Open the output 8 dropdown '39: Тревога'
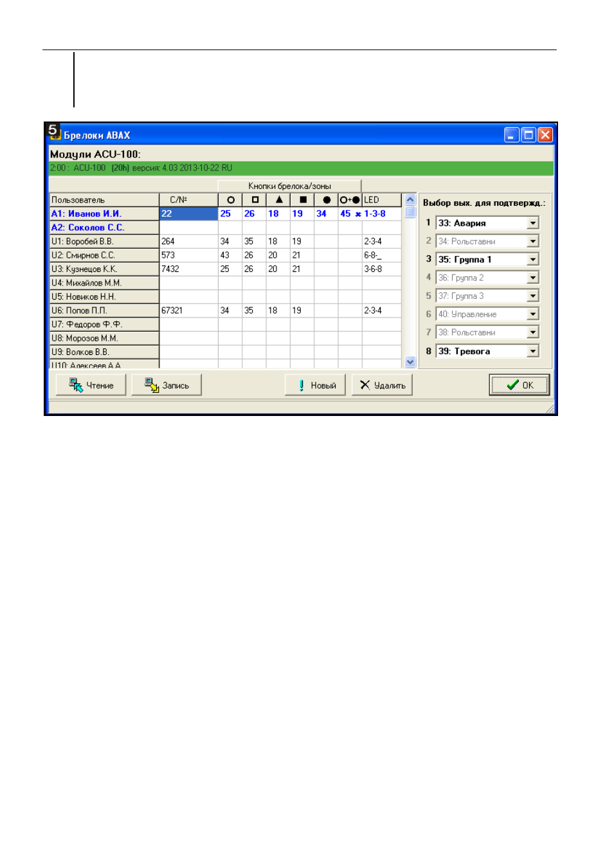This screenshot has width=614, height=868. 533,351
